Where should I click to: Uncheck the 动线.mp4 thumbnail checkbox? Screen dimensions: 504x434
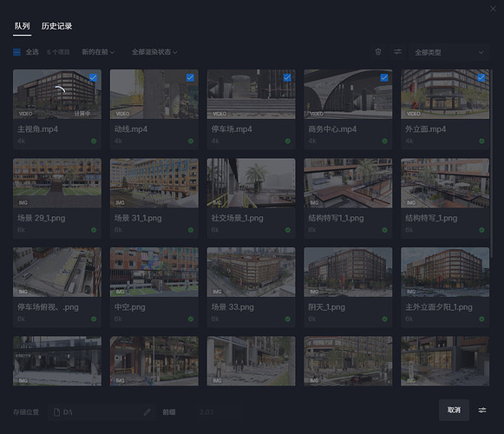[x=190, y=77]
